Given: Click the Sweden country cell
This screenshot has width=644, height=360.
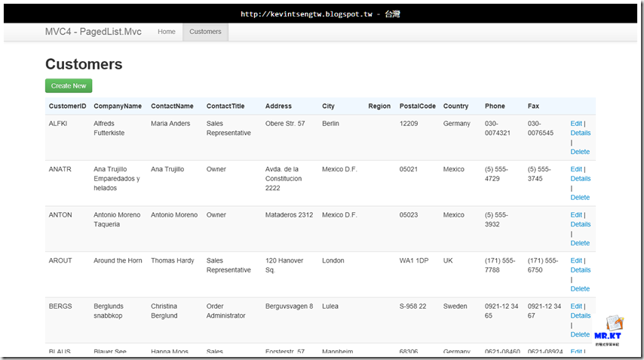Looking at the screenshot, I should point(455,306).
